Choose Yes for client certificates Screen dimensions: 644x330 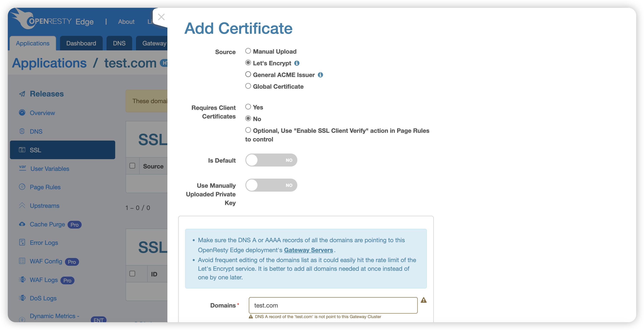click(248, 107)
